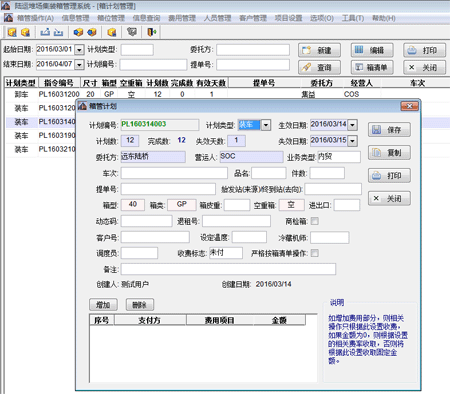Click the 新建 new-plan button
450x394 pixels.
point(319,50)
